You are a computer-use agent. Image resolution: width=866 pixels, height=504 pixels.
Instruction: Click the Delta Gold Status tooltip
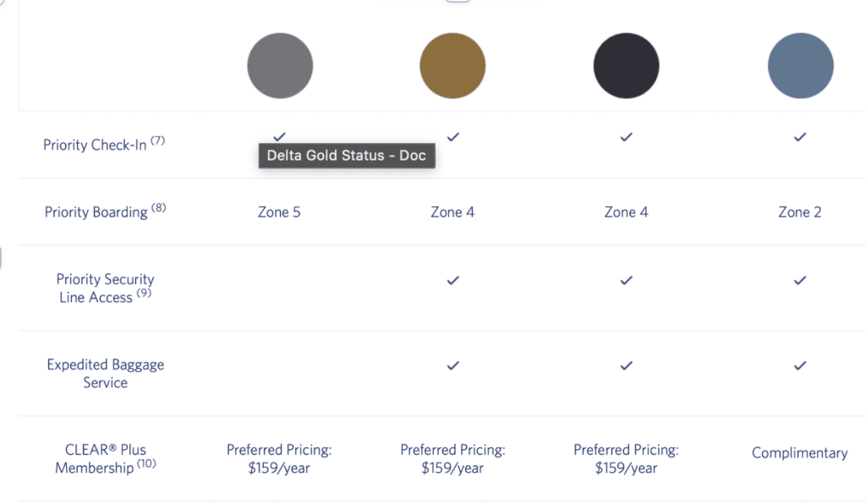(x=347, y=156)
